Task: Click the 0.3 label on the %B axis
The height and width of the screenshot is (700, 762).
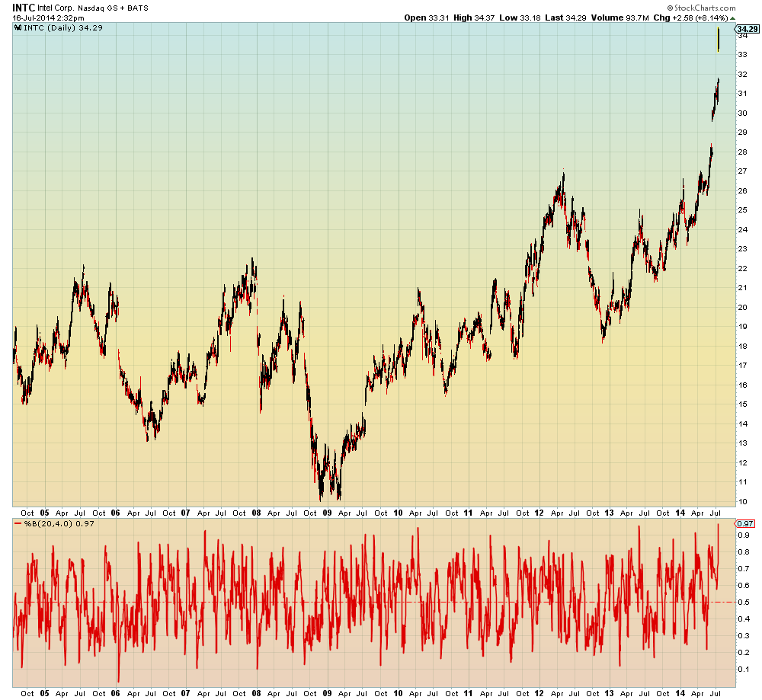Action: pyautogui.click(x=744, y=635)
